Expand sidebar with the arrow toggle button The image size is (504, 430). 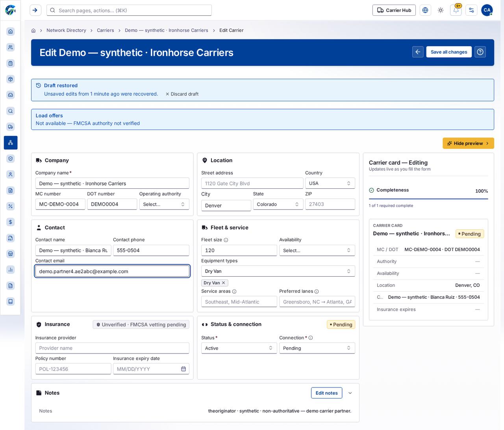coord(35,10)
